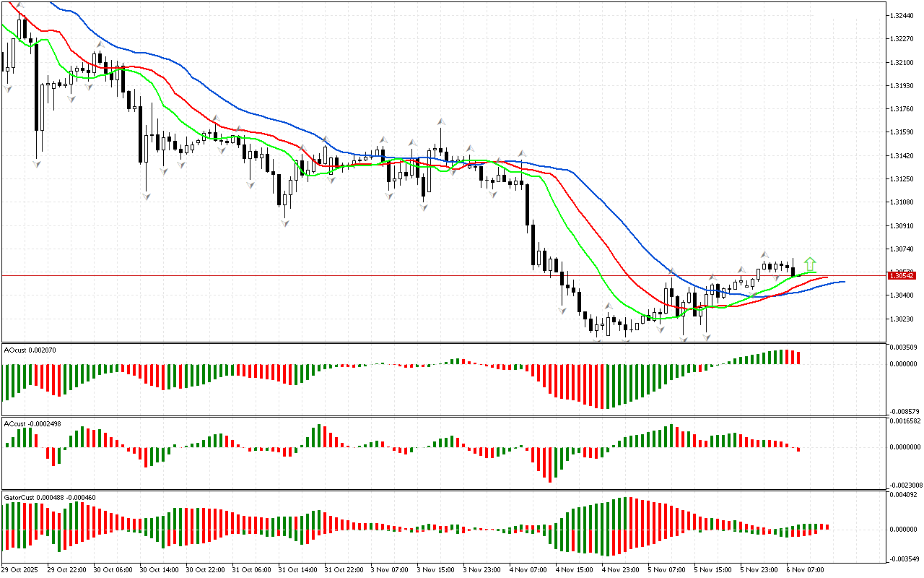Click the 0.004092 GatorCust scale value

[x=904, y=495]
